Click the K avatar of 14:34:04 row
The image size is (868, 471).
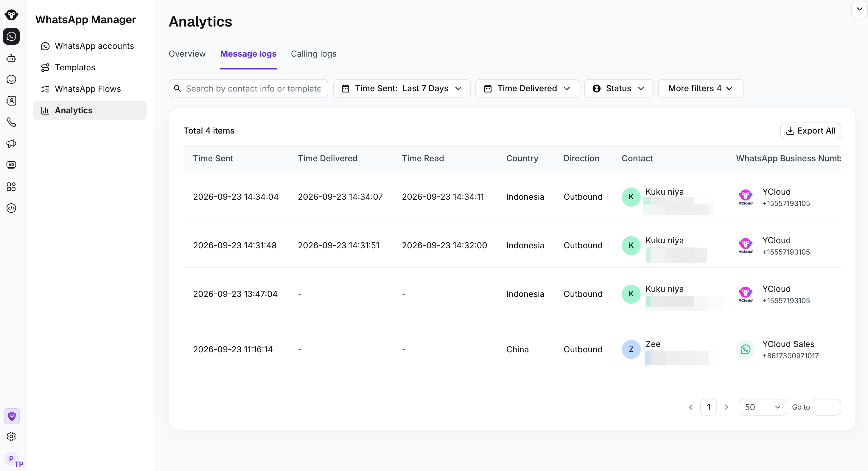tap(631, 197)
